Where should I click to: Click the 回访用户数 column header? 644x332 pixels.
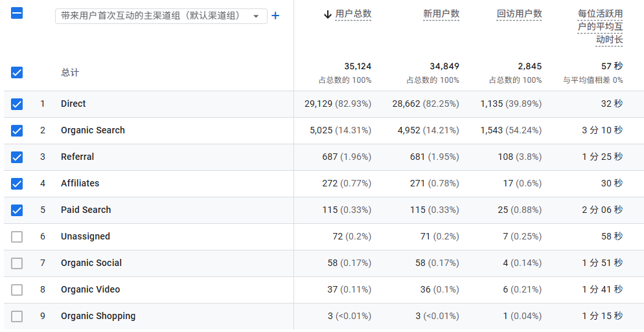(519, 14)
